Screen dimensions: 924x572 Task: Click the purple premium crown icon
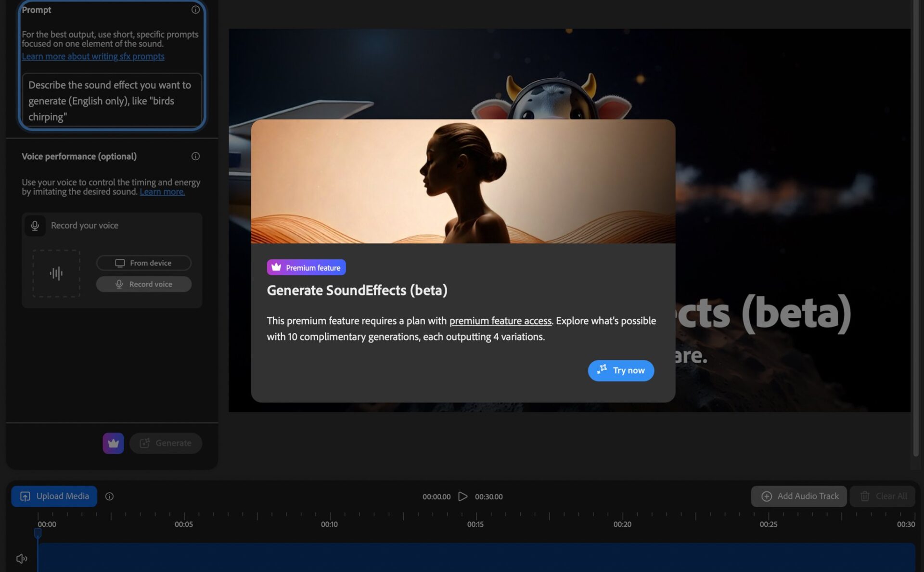pos(113,443)
